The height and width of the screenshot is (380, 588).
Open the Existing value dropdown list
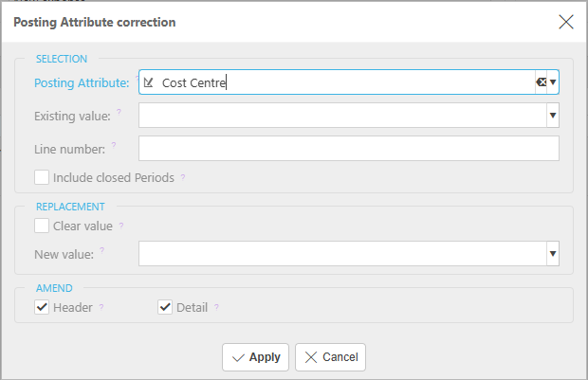[553, 115]
